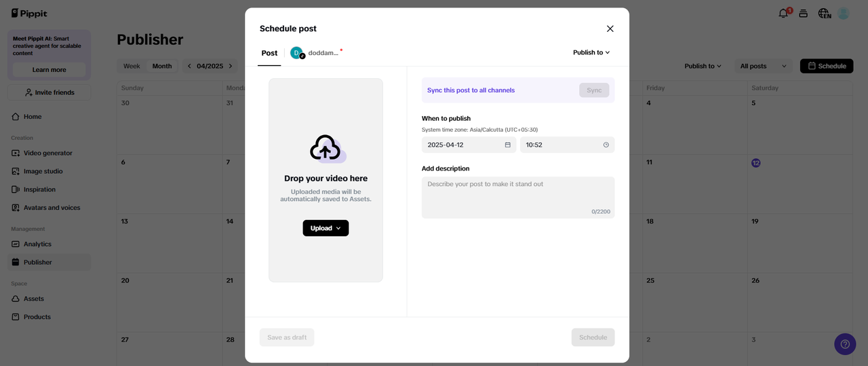This screenshot has height=366, width=868.
Task: Open the clock icon in time field
Action: 606,145
